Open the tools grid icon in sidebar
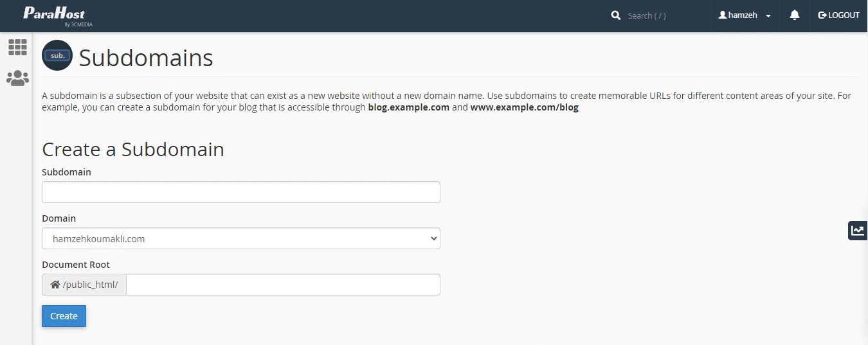 point(17,47)
